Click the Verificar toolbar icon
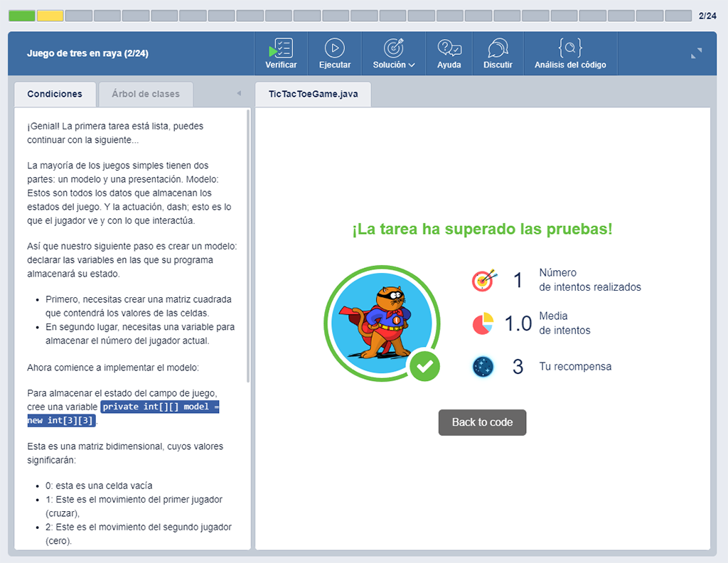 (280, 48)
